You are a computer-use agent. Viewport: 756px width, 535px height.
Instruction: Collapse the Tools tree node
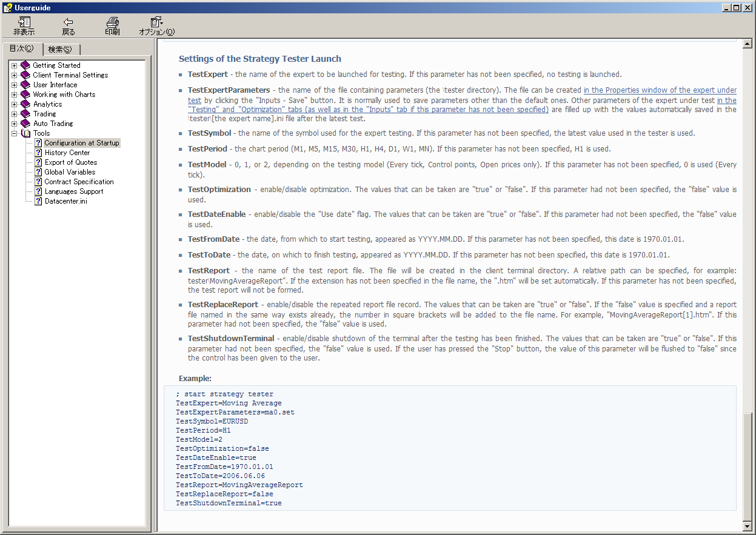[15, 133]
